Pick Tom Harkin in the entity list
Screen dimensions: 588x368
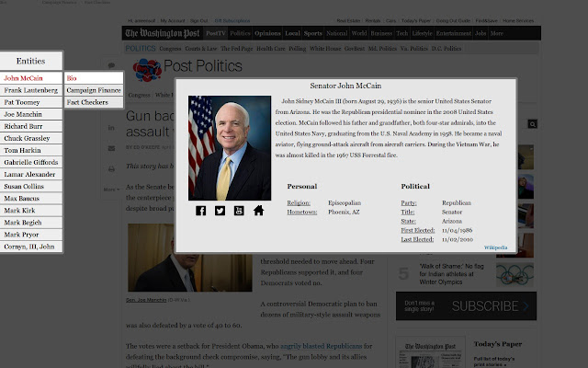[31, 150]
